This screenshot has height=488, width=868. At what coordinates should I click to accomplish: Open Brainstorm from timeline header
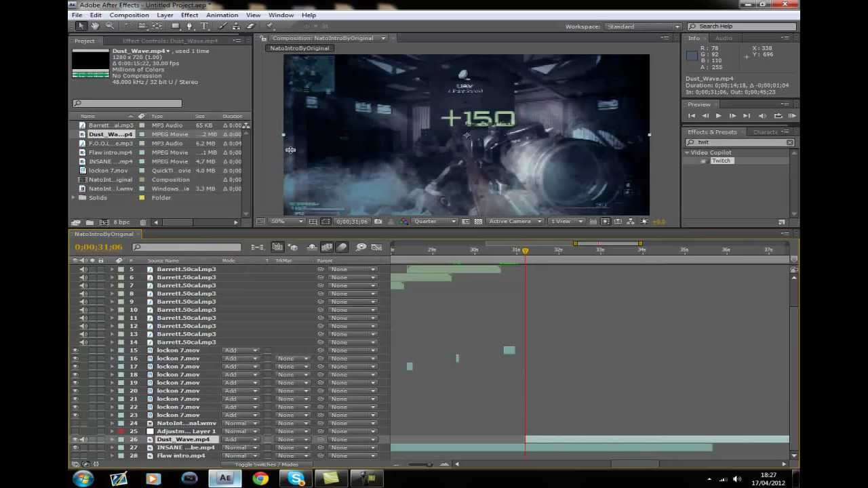pos(361,247)
